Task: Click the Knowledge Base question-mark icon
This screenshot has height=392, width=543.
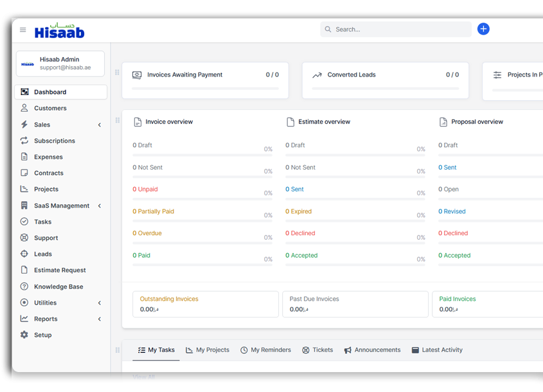Action: [x=24, y=287]
